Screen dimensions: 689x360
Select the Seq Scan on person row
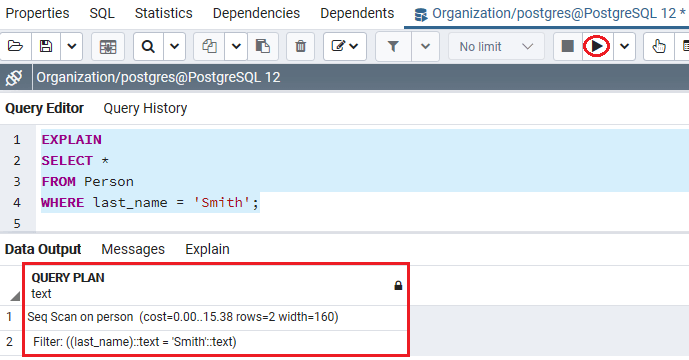coord(215,317)
